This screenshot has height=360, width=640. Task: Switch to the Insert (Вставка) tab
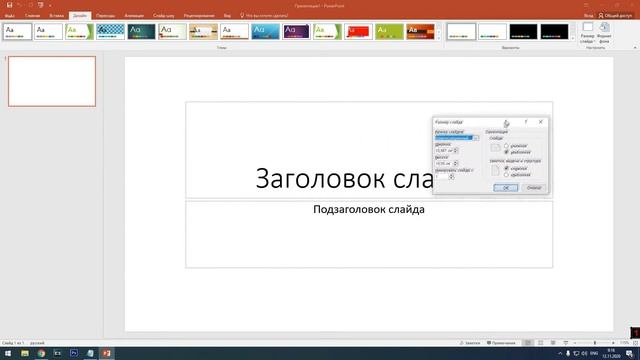[x=57, y=16]
